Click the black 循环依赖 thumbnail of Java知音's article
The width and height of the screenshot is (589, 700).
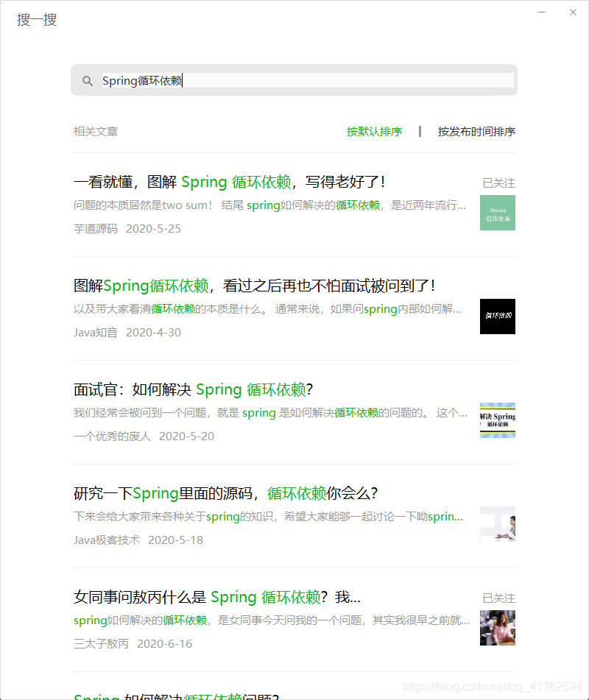coord(498,317)
